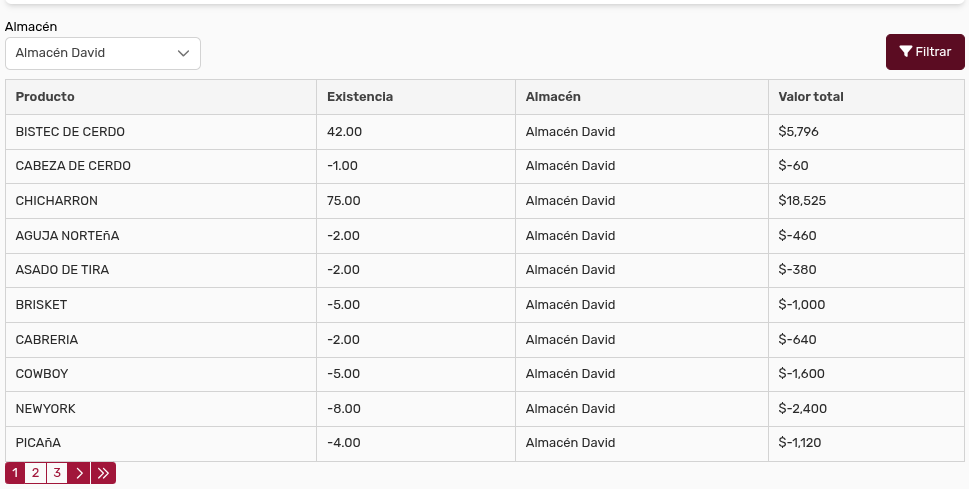Click the Producto column header
This screenshot has height=489, width=969.
45,97
